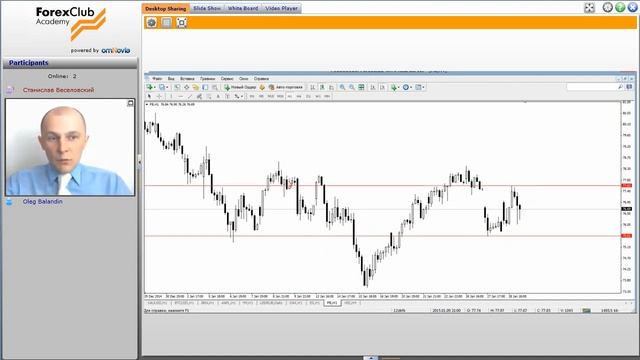Expand the New Chart dropdown arrow
Screen dimensions: 640x360
(x=155, y=87)
